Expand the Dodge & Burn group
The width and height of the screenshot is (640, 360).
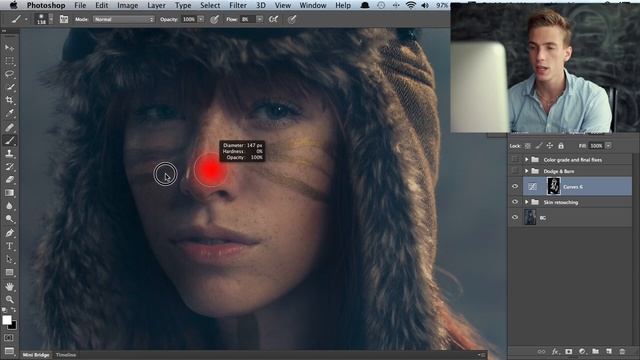point(527,171)
